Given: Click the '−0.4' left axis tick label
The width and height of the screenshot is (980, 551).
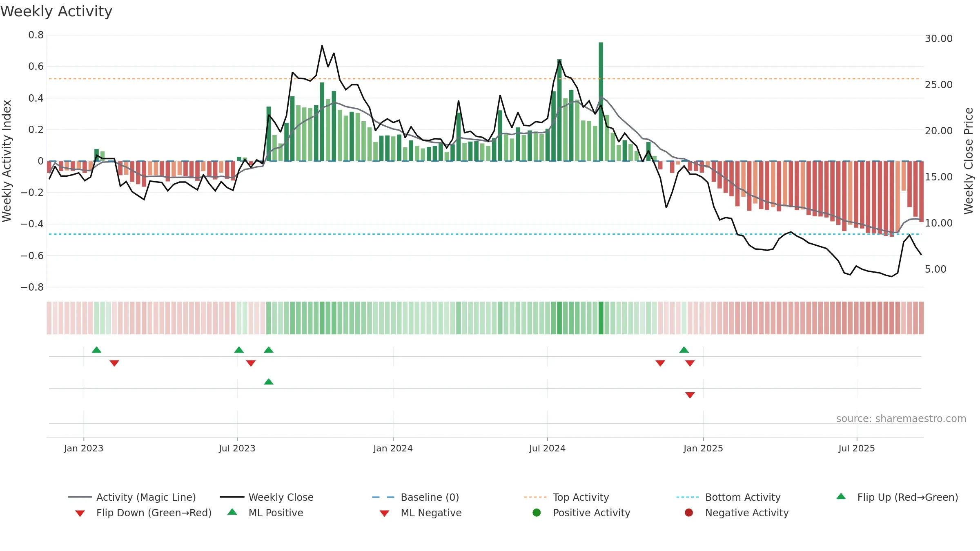Looking at the screenshot, I should click(32, 224).
